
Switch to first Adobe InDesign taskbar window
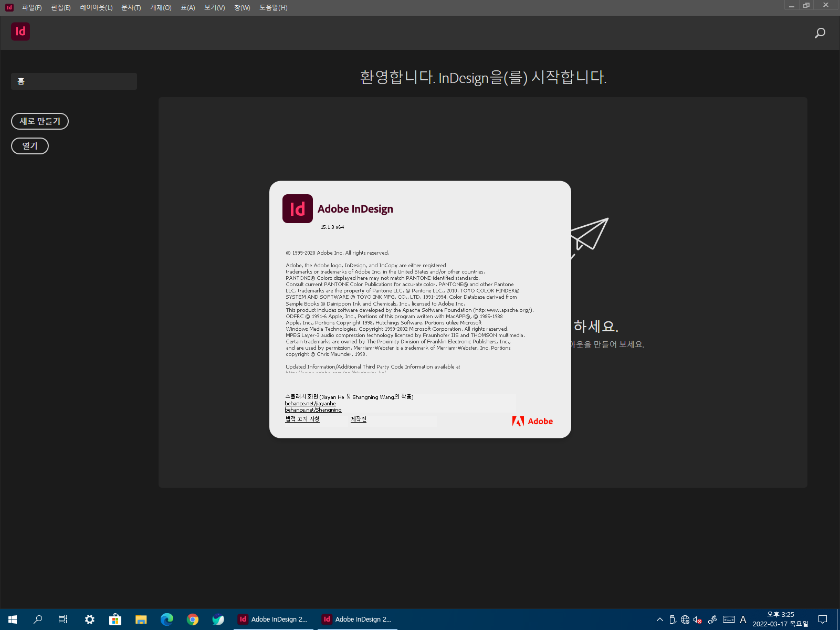point(274,619)
